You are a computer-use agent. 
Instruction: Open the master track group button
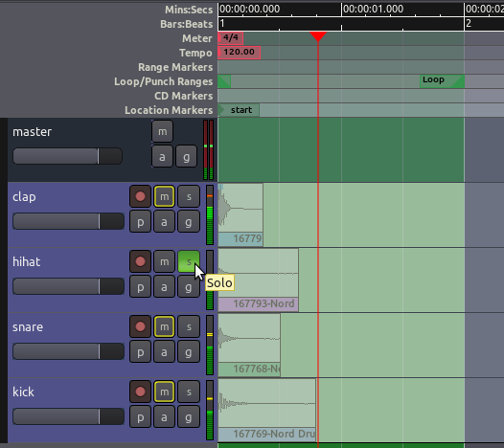point(187,157)
